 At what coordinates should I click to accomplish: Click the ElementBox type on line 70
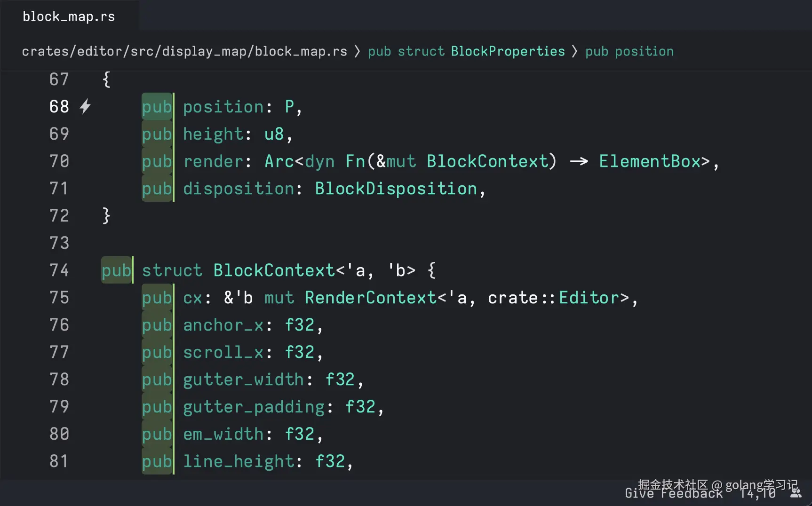(649, 161)
